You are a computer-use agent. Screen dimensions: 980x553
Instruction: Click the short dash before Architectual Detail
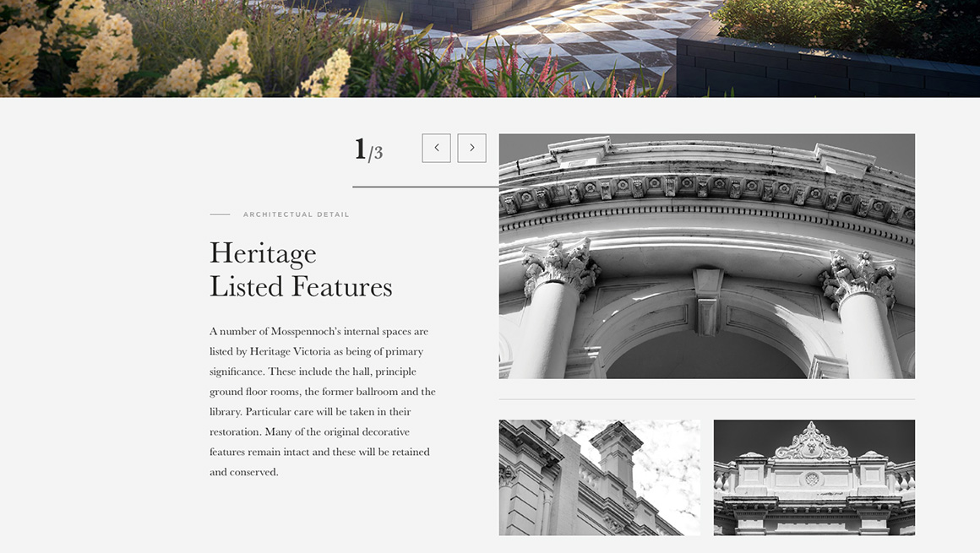tap(220, 214)
